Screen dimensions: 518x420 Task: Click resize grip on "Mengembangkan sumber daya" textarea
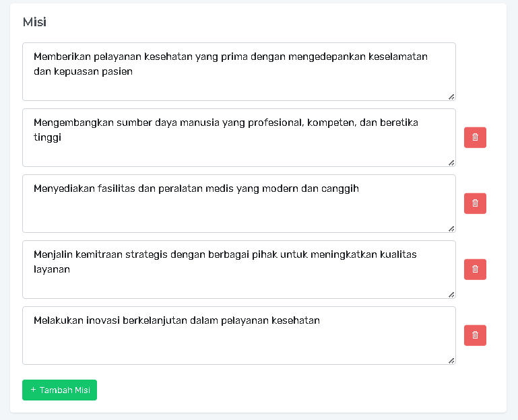tap(451, 162)
